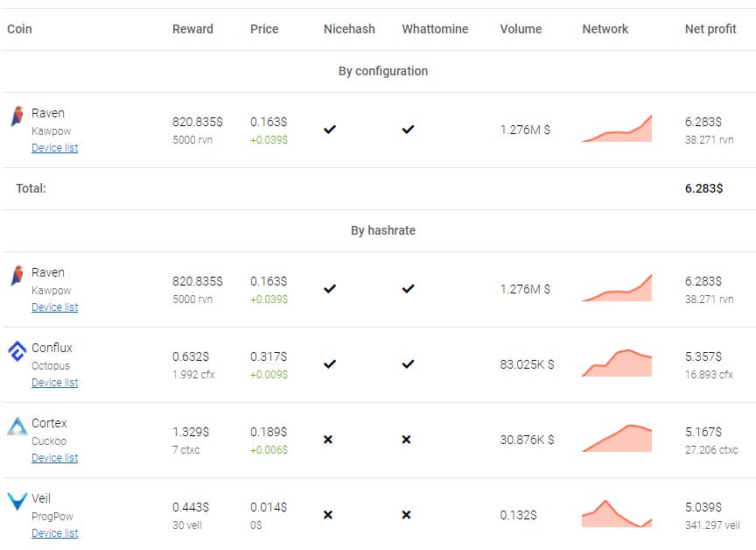Click Nicehash checkmark in By hashrate Raven row
756x550 pixels.
(x=330, y=288)
